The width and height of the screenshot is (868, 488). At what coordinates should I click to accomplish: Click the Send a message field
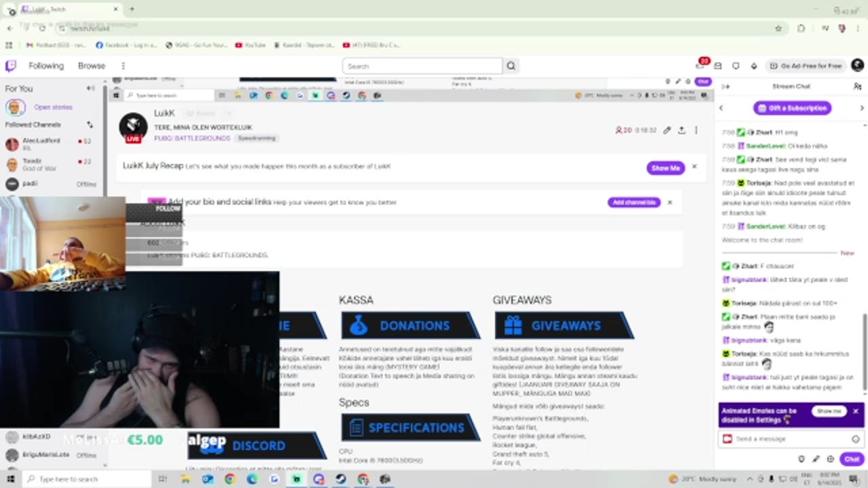(791, 439)
